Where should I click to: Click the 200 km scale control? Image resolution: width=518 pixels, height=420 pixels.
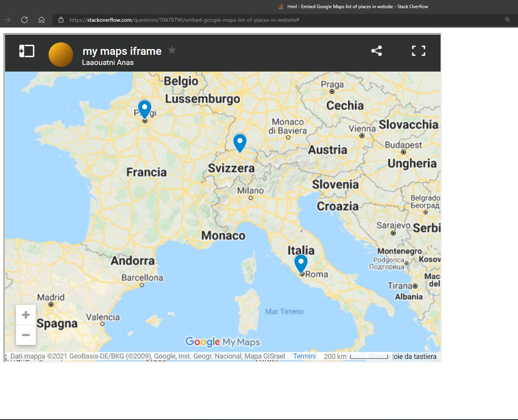point(356,357)
